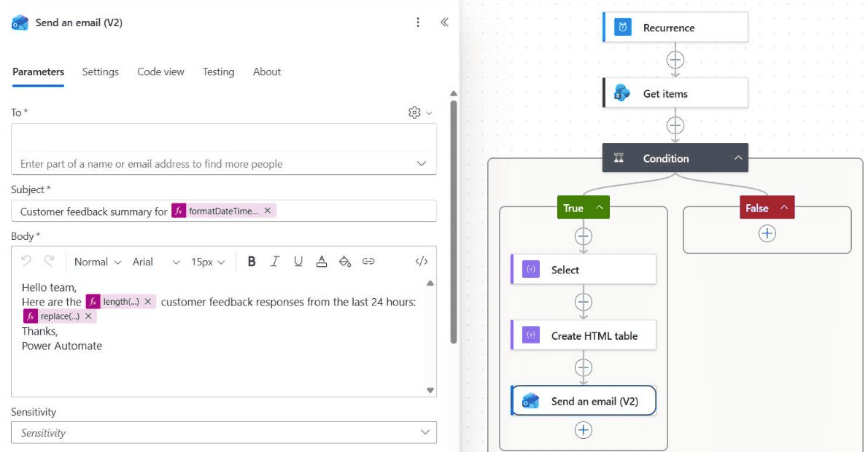Toggle italic formatting in Body editor
This screenshot has width=868, height=452.
coord(274,262)
